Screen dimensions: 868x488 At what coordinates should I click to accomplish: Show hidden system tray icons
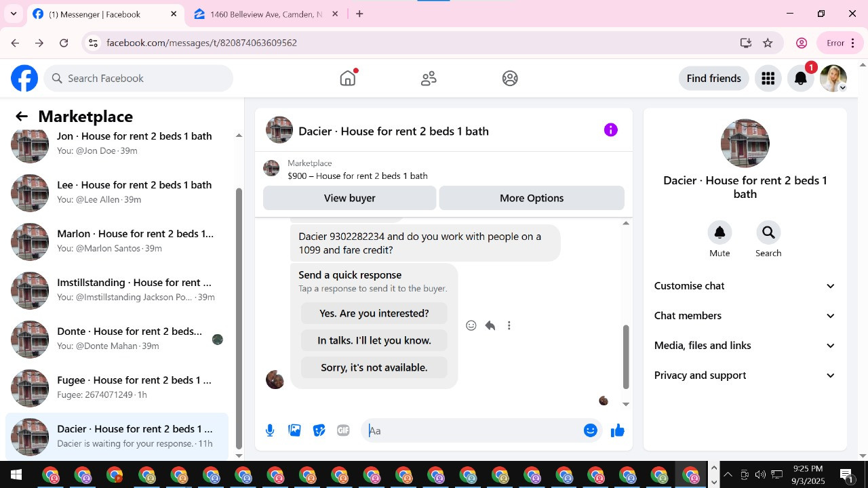click(x=728, y=474)
